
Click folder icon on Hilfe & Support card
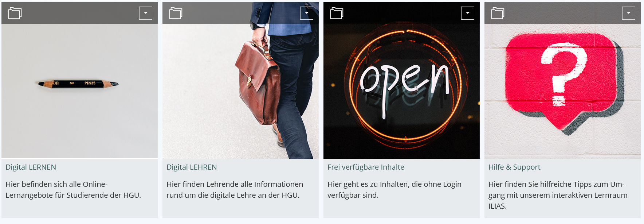pyautogui.click(x=498, y=13)
